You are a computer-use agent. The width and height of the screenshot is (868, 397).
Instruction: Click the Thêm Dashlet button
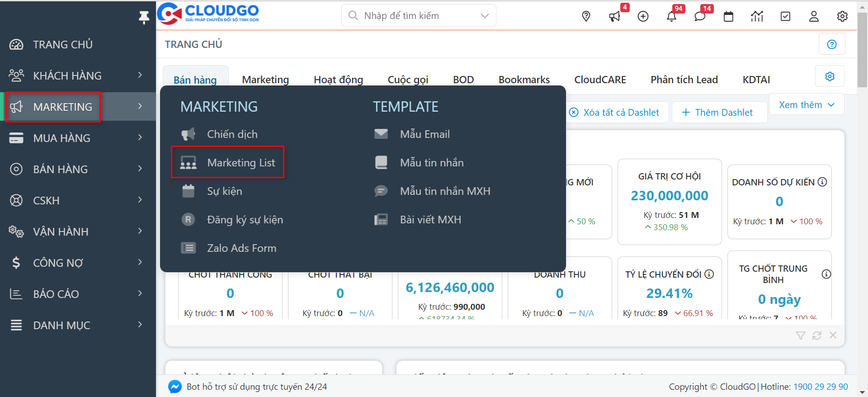(x=717, y=113)
